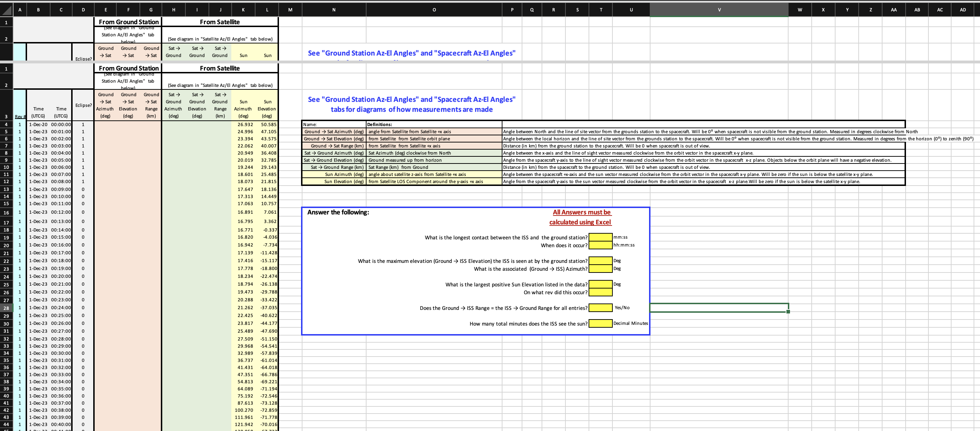Click yellow cell beside 'When does it occur?'
The image size is (980, 431).
600,245
